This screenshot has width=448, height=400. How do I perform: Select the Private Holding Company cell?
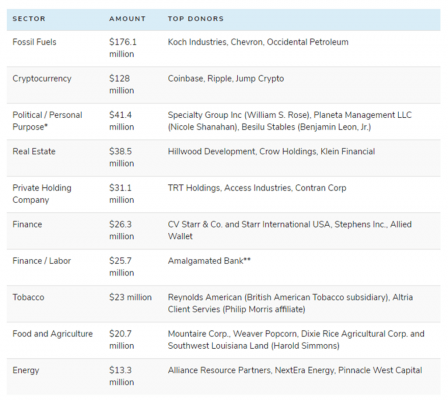42,194
